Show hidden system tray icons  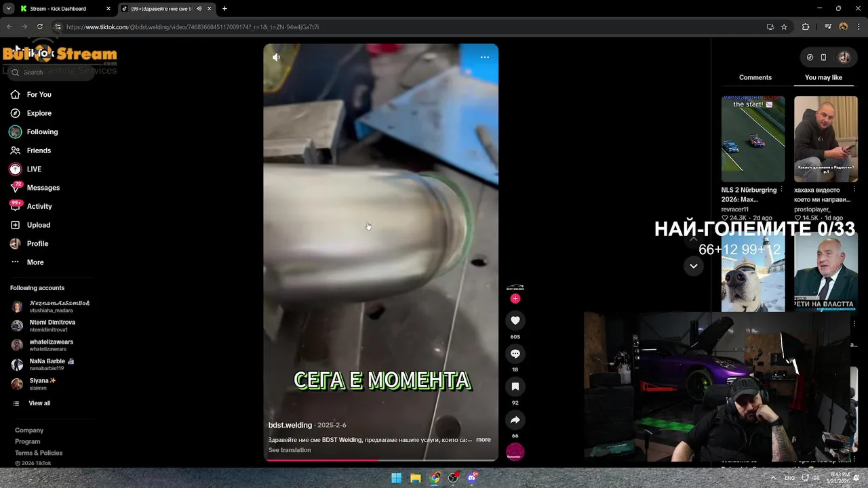pyautogui.click(x=773, y=478)
